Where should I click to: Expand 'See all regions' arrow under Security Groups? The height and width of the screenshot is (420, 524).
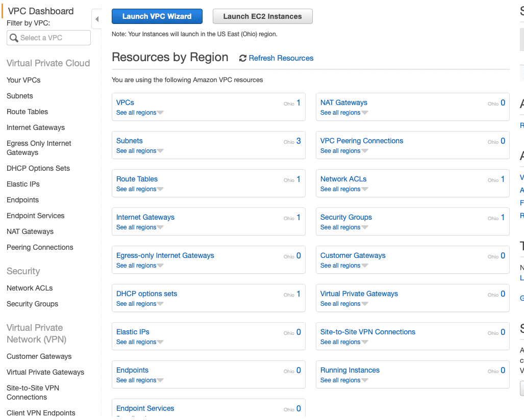[364, 227]
